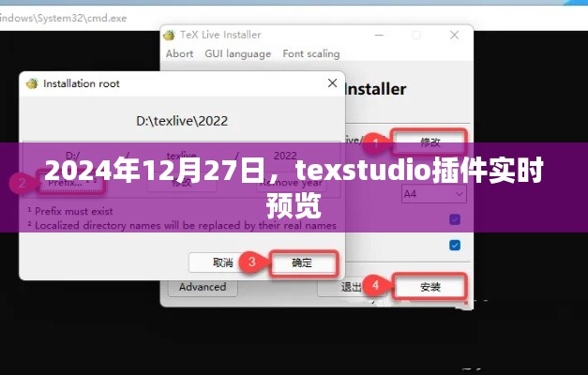Maximize the TeX Live Installer window
588x375 pixels.
click(x=416, y=35)
